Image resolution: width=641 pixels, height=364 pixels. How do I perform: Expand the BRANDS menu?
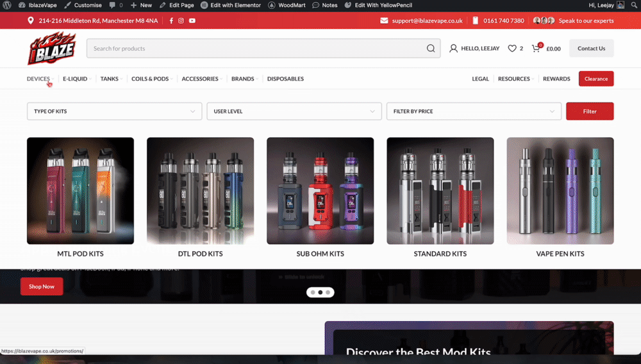[x=244, y=78]
